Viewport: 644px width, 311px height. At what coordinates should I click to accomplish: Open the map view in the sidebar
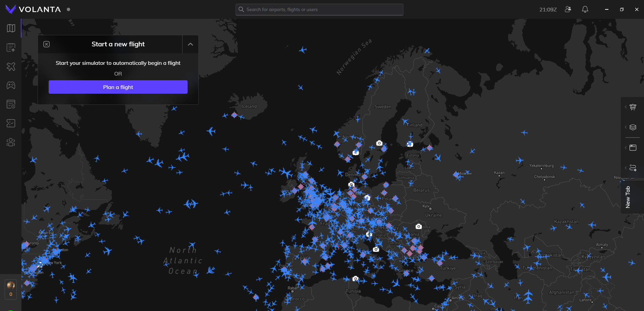11,28
